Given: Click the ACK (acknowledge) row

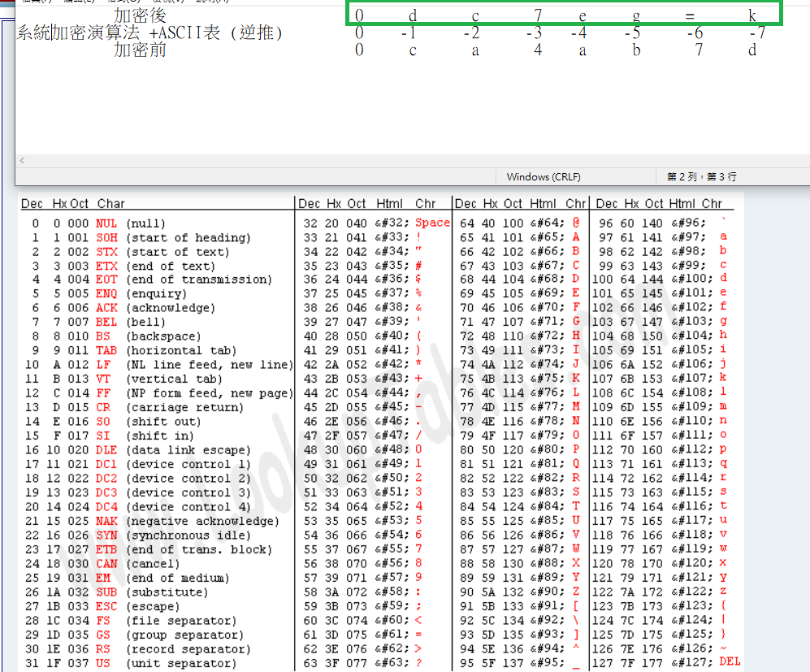Looking at the screenshot, I should (123, 308).
